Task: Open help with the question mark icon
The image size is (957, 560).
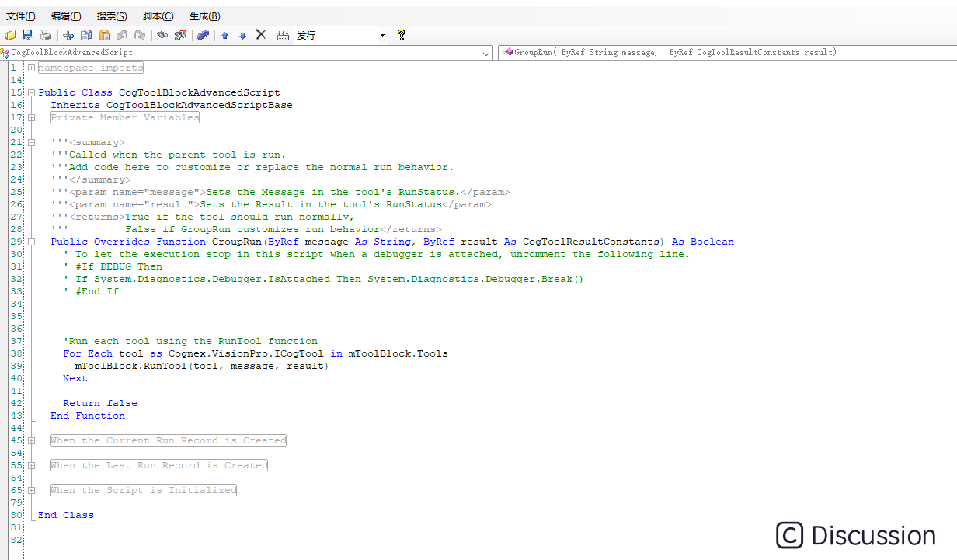Action: (402, 35)
